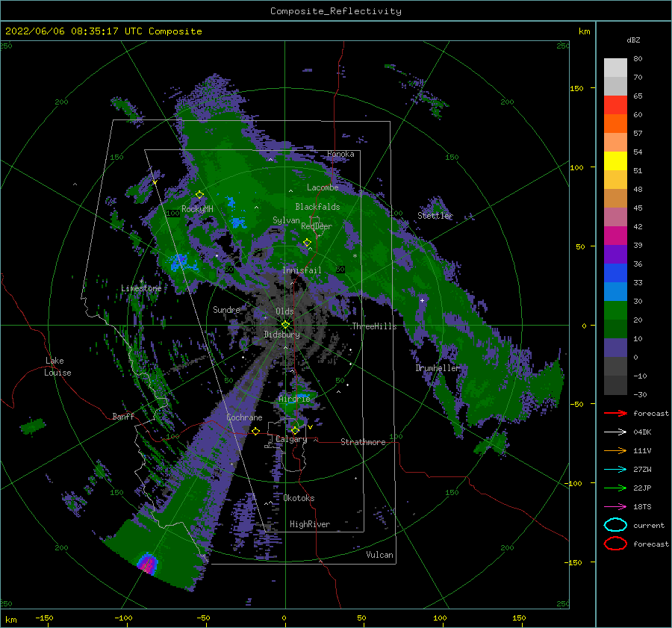Click the yellow diamond marker below Cochrane
Viewport: 672px width, 628px height.
coord(256,431)
